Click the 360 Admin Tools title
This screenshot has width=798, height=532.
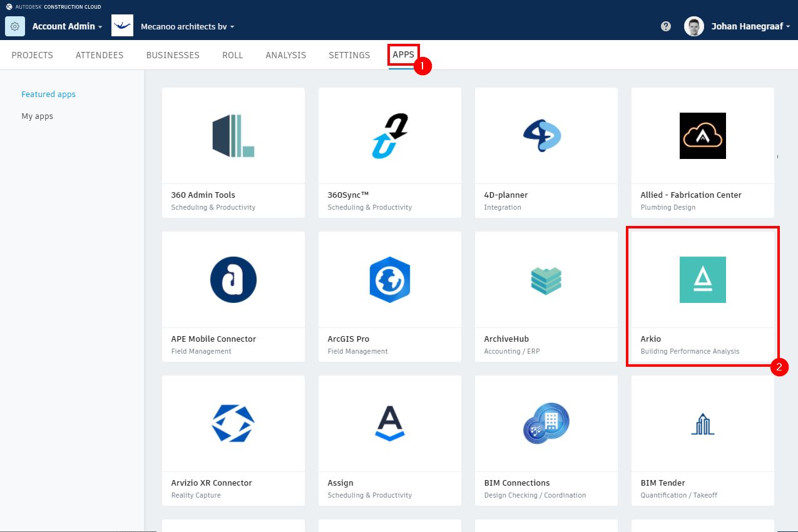(x=203, y=195)
